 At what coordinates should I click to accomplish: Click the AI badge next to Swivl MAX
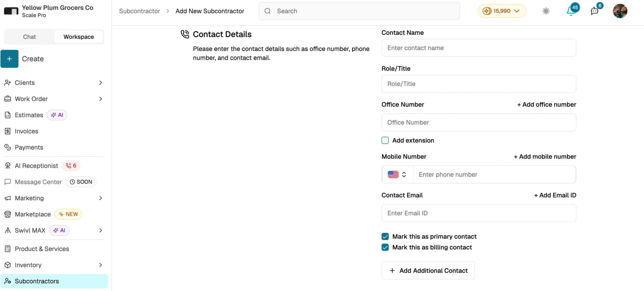(59, 230)
